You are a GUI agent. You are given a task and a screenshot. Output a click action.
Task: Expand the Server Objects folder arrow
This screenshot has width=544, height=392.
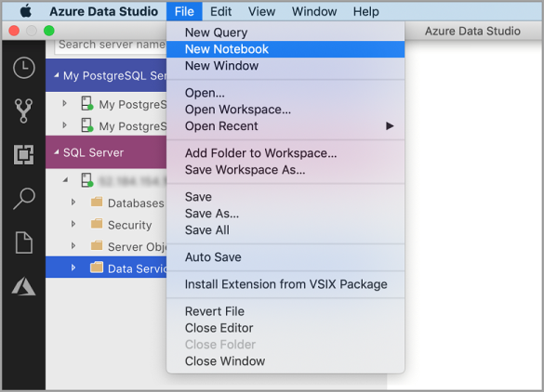coord(73,246)
